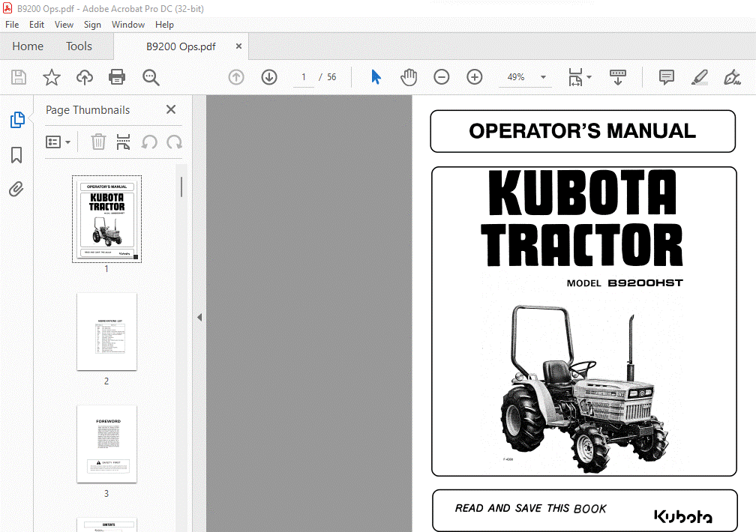Choose the Selection arrow tool
The image size is (756, 532).
pyautogui.click(x=376, y=77)
